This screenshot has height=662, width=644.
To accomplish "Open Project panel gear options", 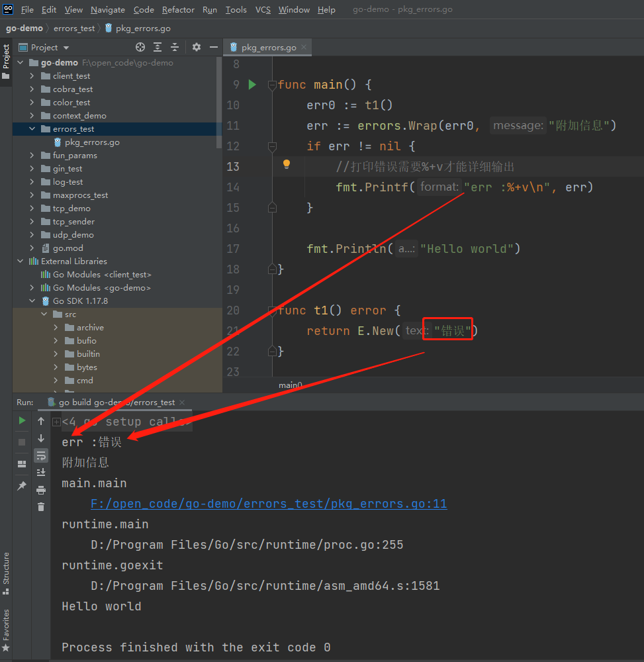I will [197, 47].
